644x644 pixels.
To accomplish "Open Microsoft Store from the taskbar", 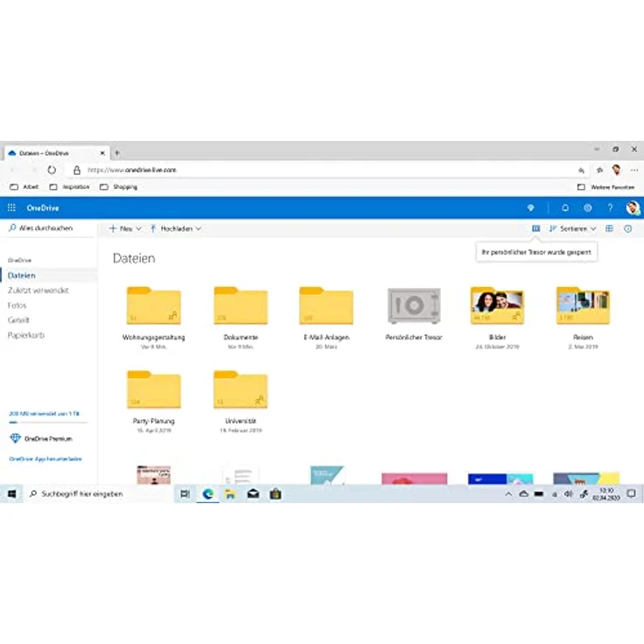I will pyautogui.click(x=276, y=493).
